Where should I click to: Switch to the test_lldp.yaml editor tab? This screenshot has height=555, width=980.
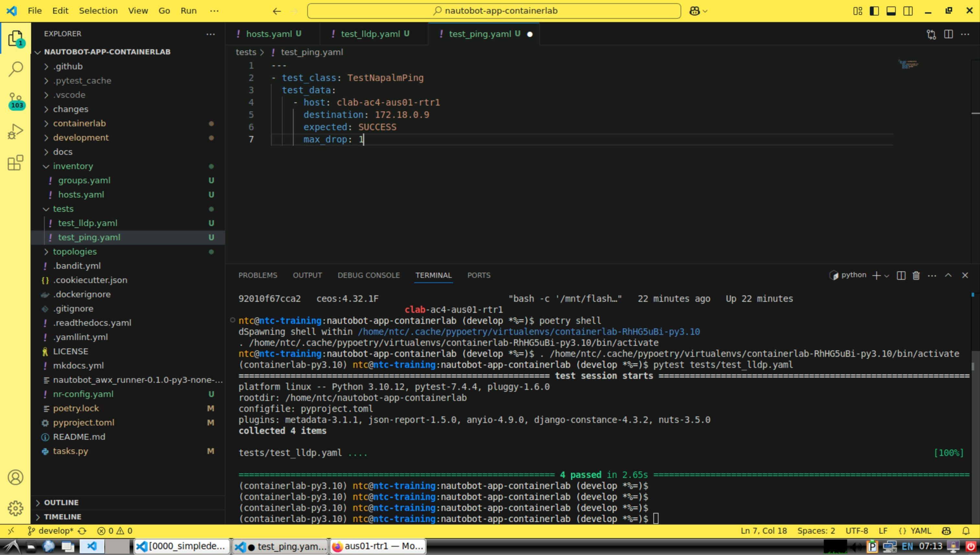pyautogui.click(x=370, y=34)
